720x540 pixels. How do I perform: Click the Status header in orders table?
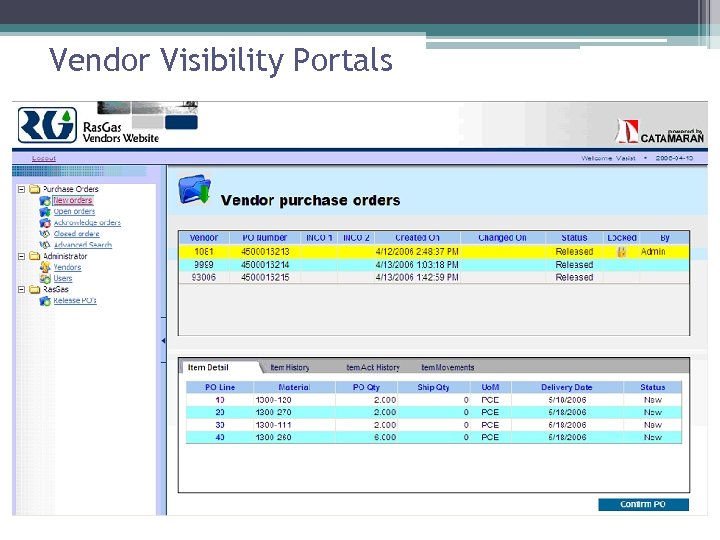pyautogui.click(x=574, y=238)
